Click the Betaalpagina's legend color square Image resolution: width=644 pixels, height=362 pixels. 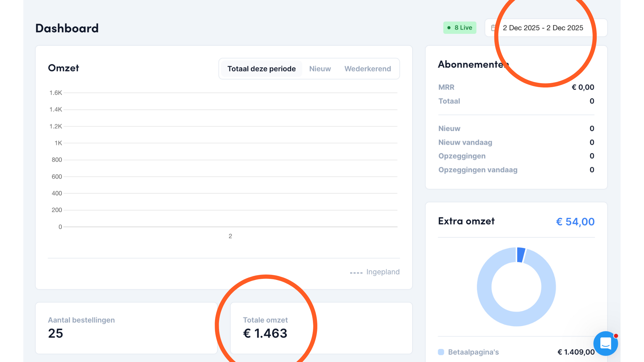[441, 352]
